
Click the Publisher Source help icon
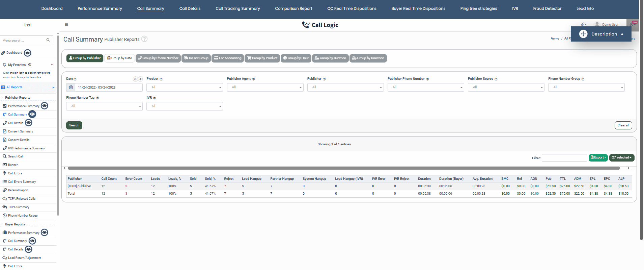click(x=496, y=79)
